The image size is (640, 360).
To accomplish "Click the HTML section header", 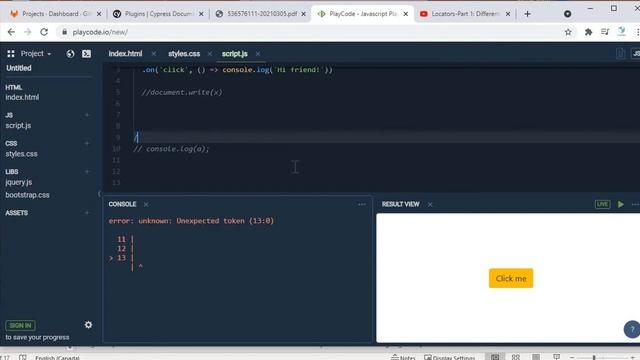I will click(13, 87).
